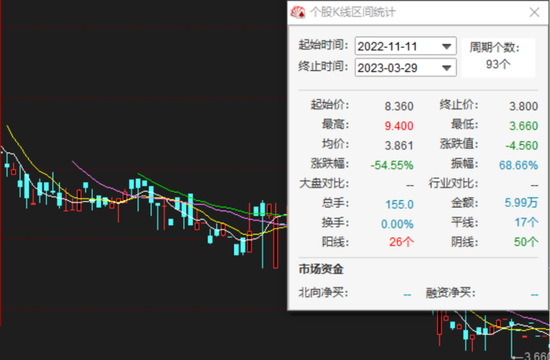550x360 pixels.
Task: Open the 起始时间 date dropdown arrow
Action: [x=446, y=46]
